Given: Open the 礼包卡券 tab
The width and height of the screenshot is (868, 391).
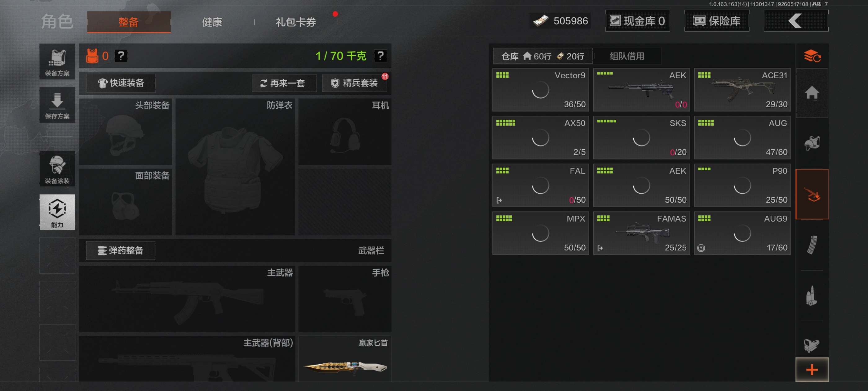Looking at the screenshot, I should (296, 22).
